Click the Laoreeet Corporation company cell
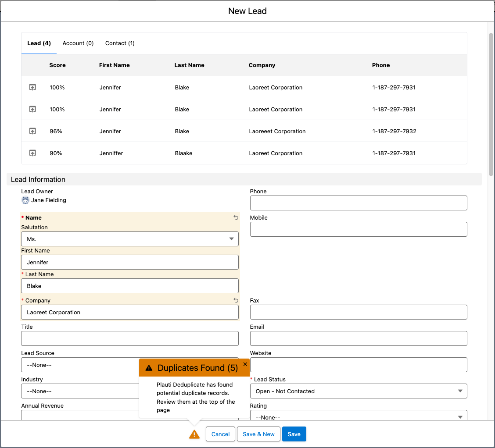This screenshot has height=448, width=495. point(277,131)
